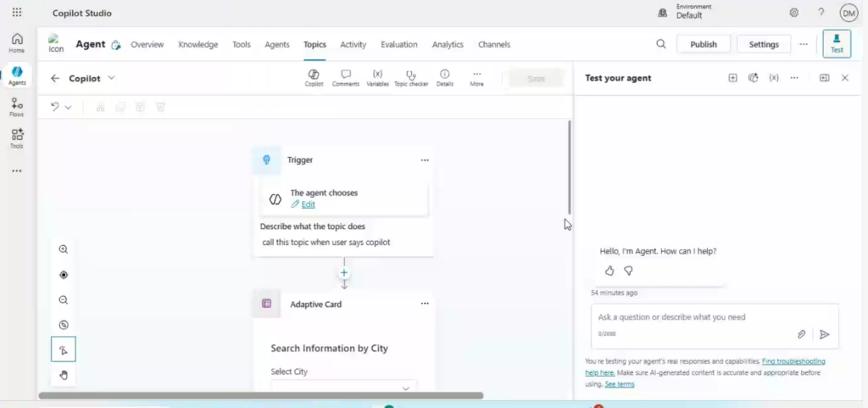Switch to the Channels tab
The height and width of the screenshot is (408, 868).
[x=494, y=44]
